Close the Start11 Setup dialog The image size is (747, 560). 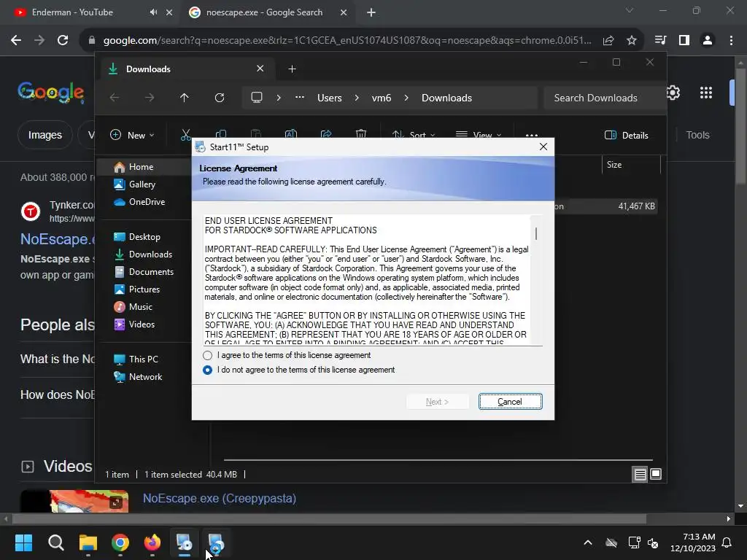tap(543, 147)
